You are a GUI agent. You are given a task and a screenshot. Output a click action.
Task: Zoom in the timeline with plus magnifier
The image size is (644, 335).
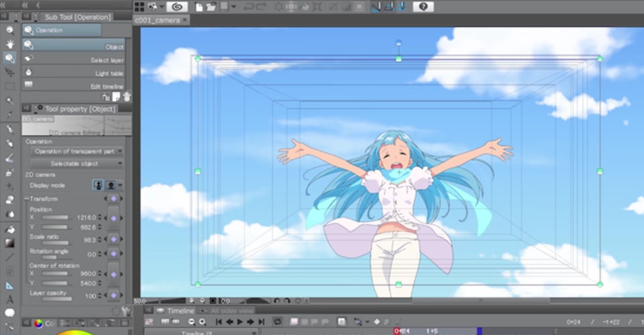click(203, 322)
